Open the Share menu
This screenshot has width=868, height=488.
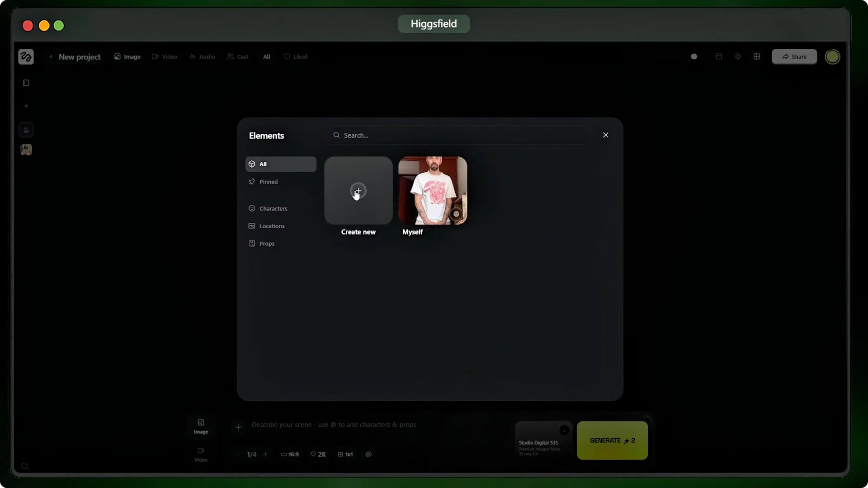point(794,56)
